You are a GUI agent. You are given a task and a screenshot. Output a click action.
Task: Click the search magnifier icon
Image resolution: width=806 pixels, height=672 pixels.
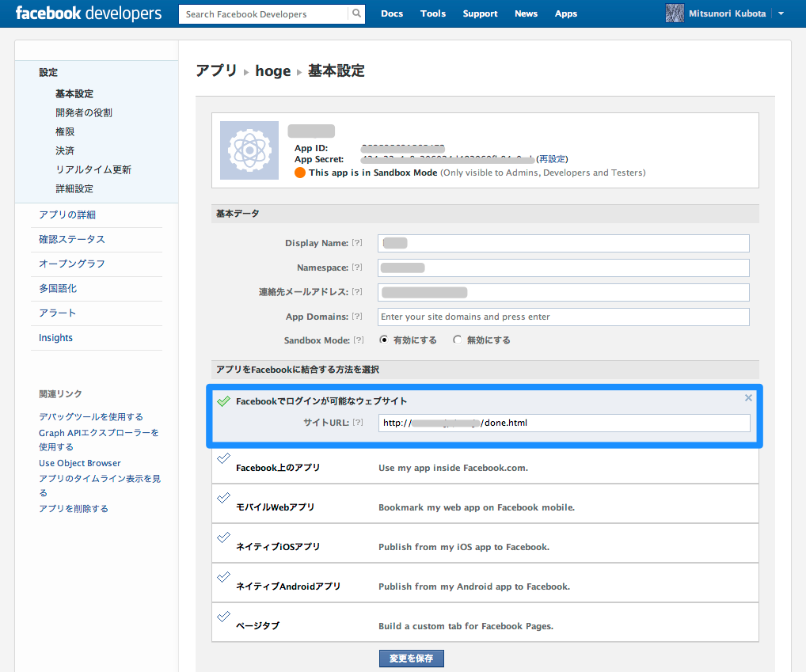tap(356, 13)
